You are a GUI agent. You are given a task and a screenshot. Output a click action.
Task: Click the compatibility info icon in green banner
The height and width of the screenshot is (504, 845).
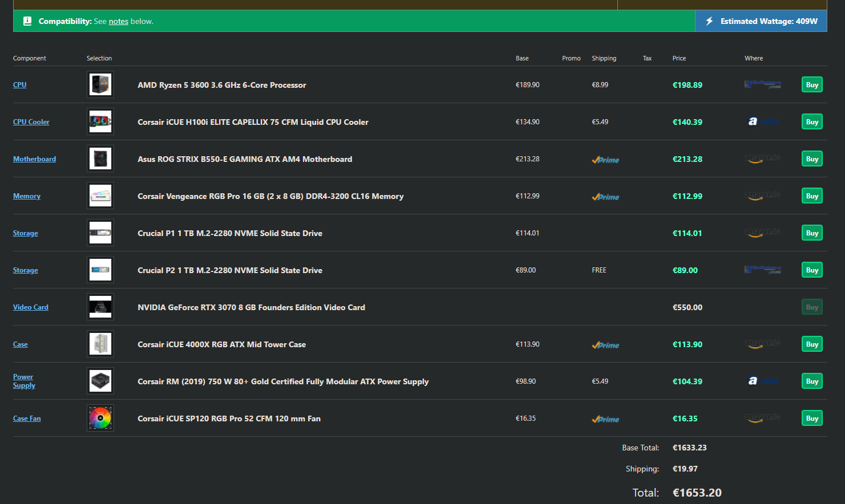click(x=27, y=21)
